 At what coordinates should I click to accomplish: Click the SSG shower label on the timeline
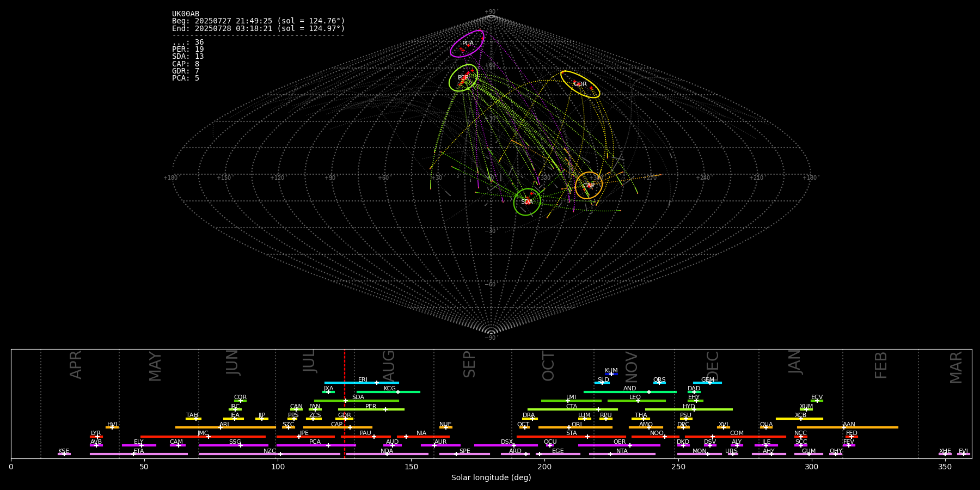pos(235,442)
